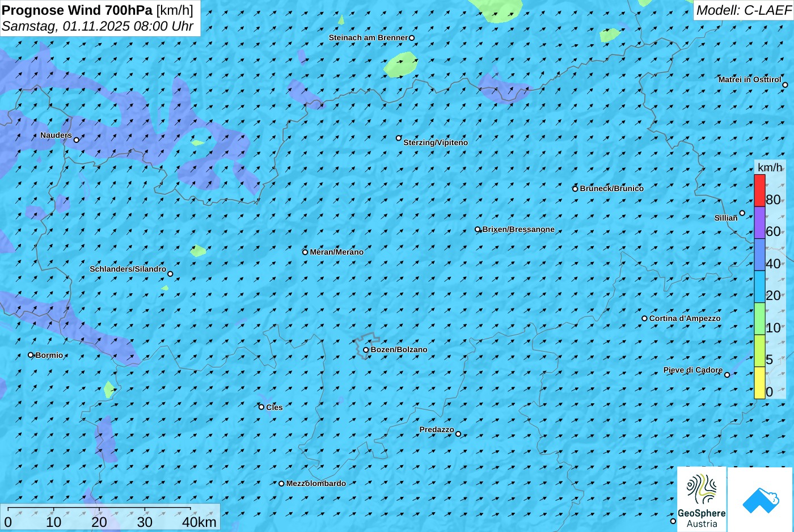794x532 pixels.
Task: Click the Bruneck/Brunico city marker
Action: [x=575, y=189]
